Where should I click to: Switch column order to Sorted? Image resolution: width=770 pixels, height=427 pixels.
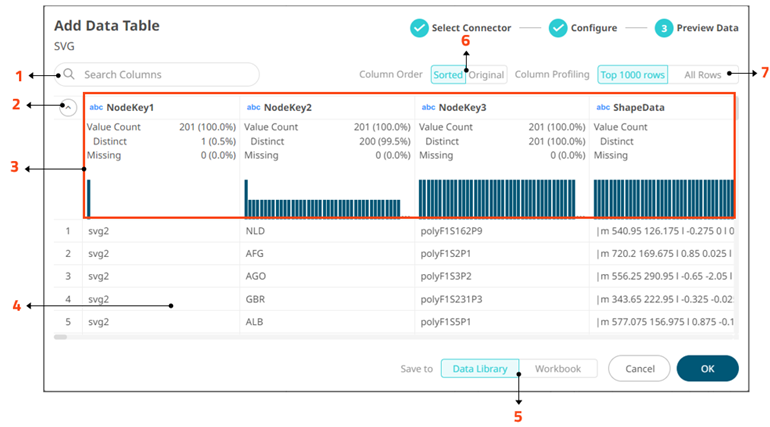tap(448, 75)
